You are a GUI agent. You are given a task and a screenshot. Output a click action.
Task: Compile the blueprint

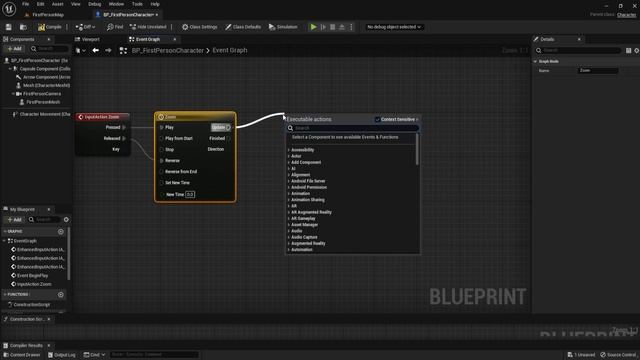49,27
